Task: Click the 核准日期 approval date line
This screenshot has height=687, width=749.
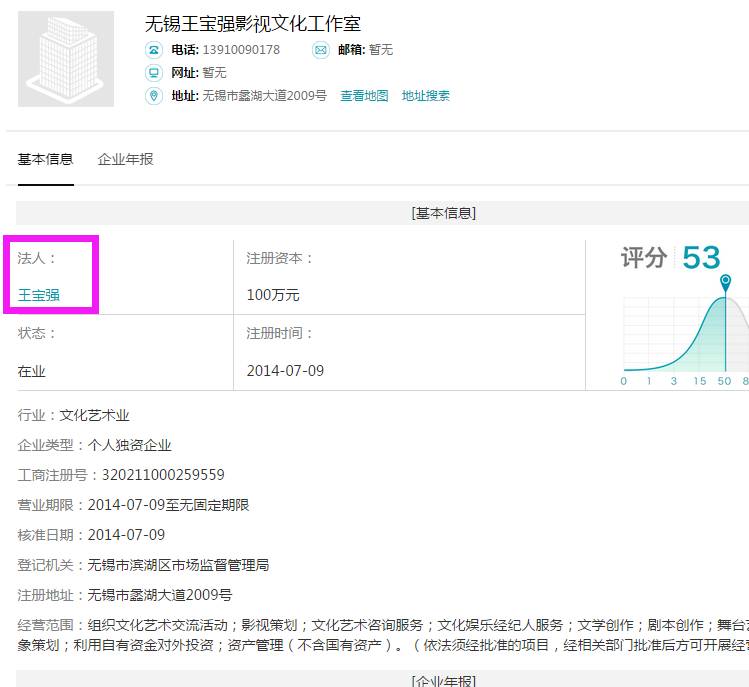Action: tap(91, 535)
